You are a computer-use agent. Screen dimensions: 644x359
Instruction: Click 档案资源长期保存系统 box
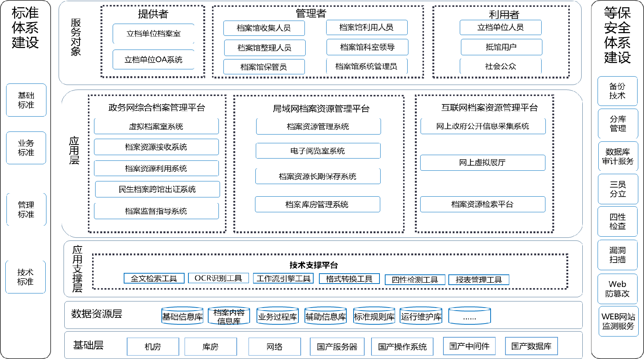click(x=318, y=176)
